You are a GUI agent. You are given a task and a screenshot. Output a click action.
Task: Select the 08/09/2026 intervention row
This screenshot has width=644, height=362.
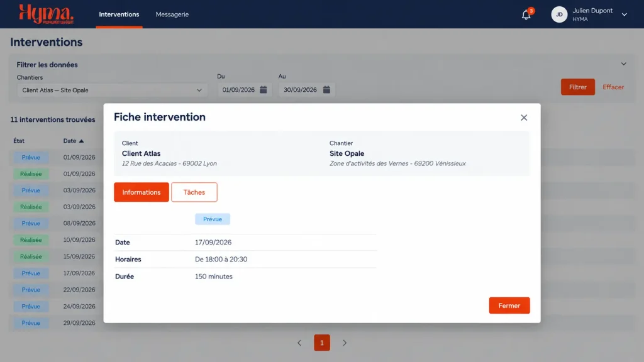[x=56, y=223]
